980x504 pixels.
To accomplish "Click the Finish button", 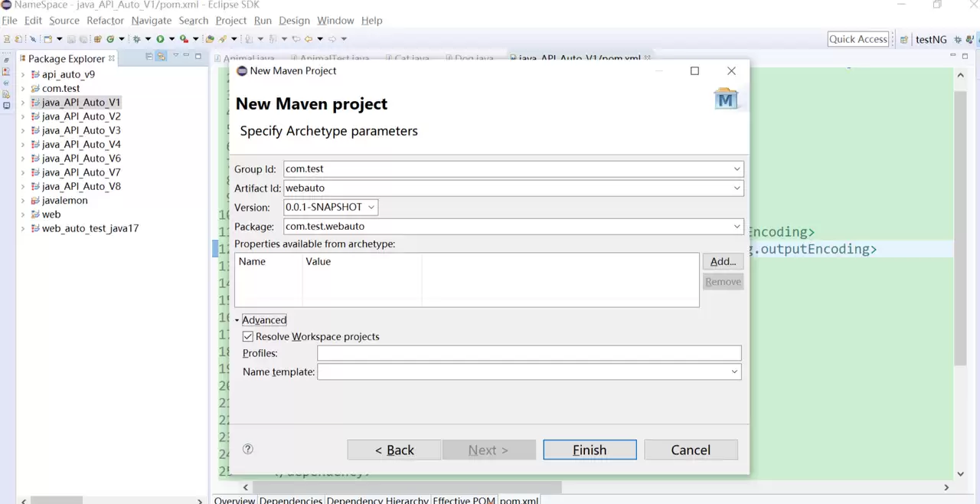I will 590,450.
